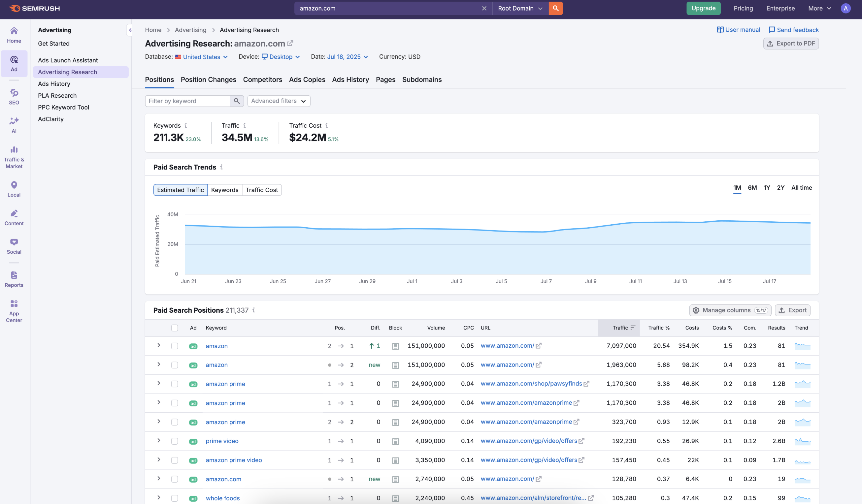Check the box for amazon prime video row

(x=175, y=460)
